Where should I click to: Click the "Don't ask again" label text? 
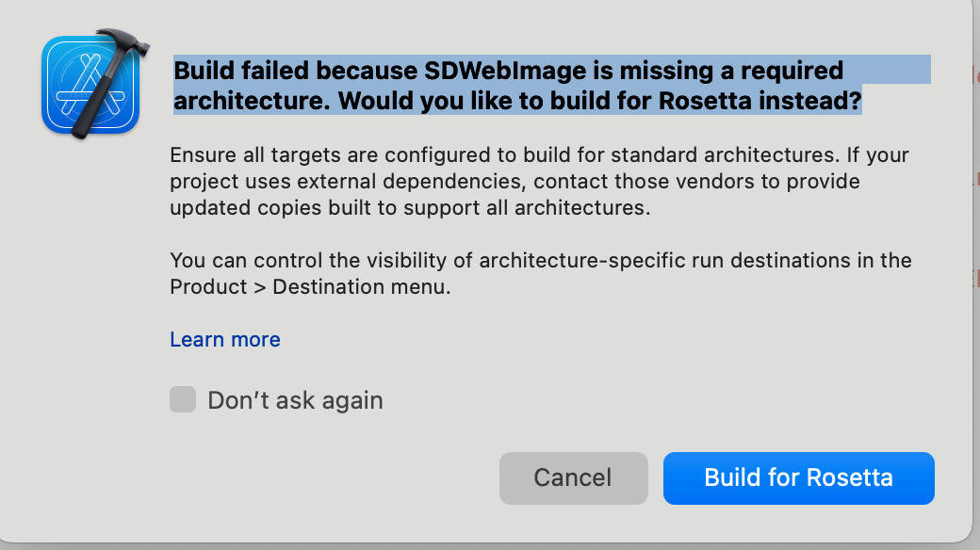[295, 400]
